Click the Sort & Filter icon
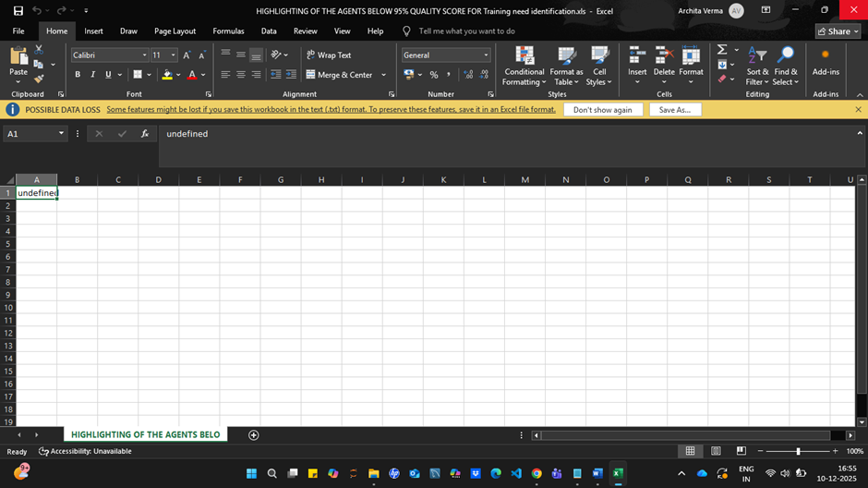 point(757,56)
